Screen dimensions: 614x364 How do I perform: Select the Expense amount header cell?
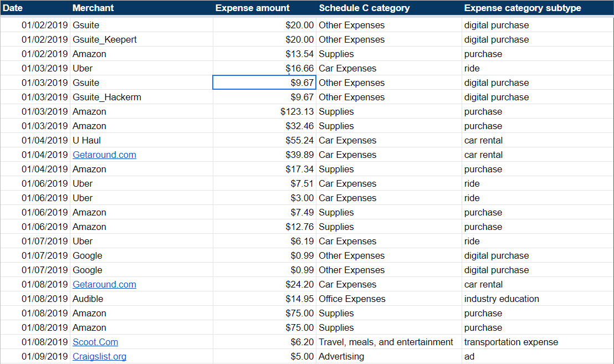(252, 8)
